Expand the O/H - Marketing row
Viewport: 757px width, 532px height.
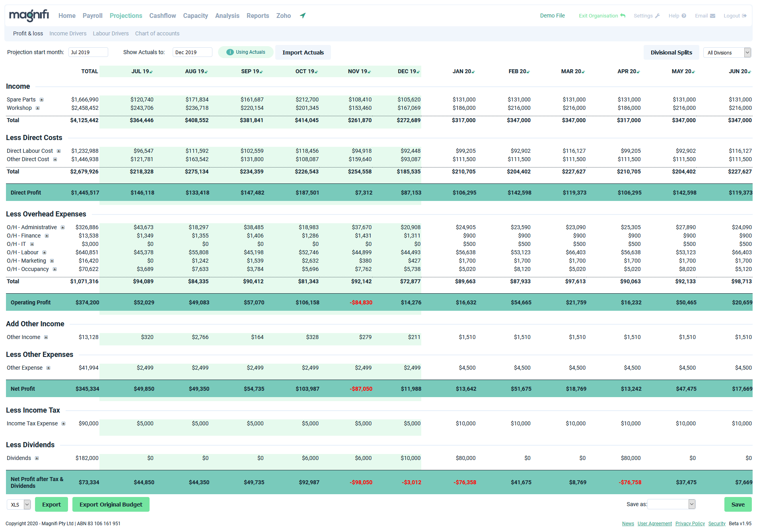point(52,261)
